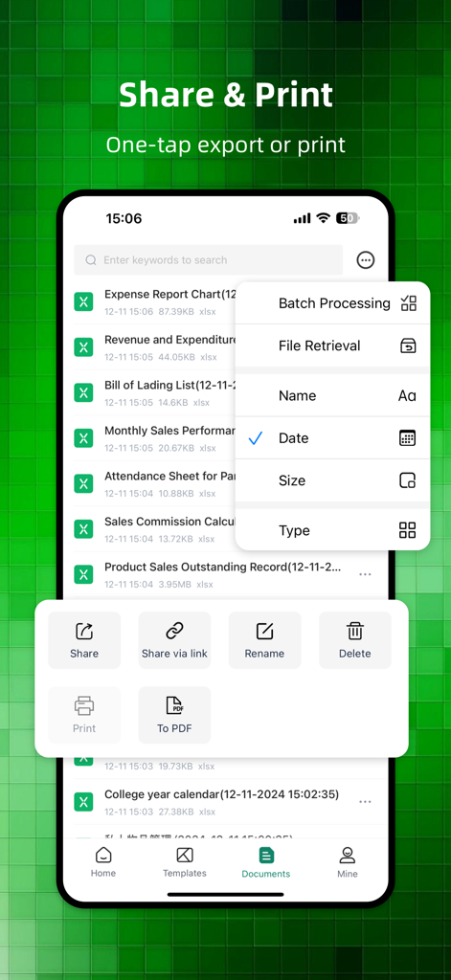Click the Date calendar icon
Viewport: 451px width, 980px height.
click(x=408, y=438)
